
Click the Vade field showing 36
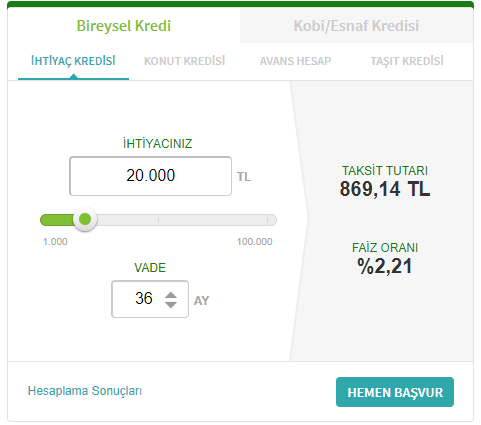[x=150, y=299]
